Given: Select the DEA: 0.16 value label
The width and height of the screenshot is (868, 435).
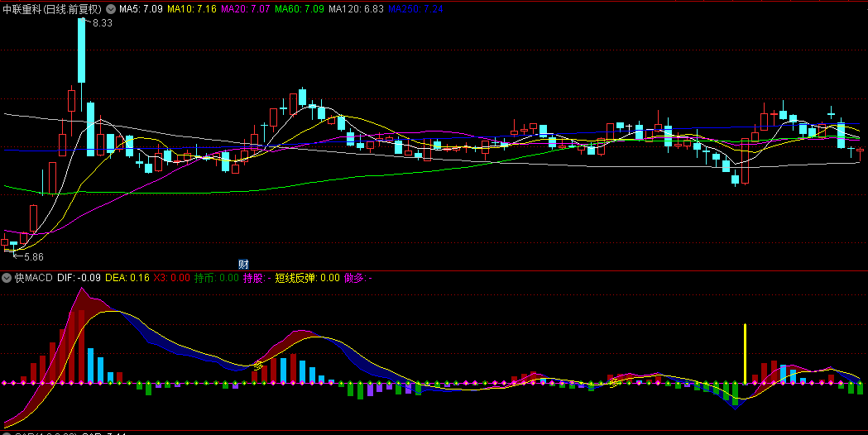Looking at the screenshot, I should tap(127, 278).
